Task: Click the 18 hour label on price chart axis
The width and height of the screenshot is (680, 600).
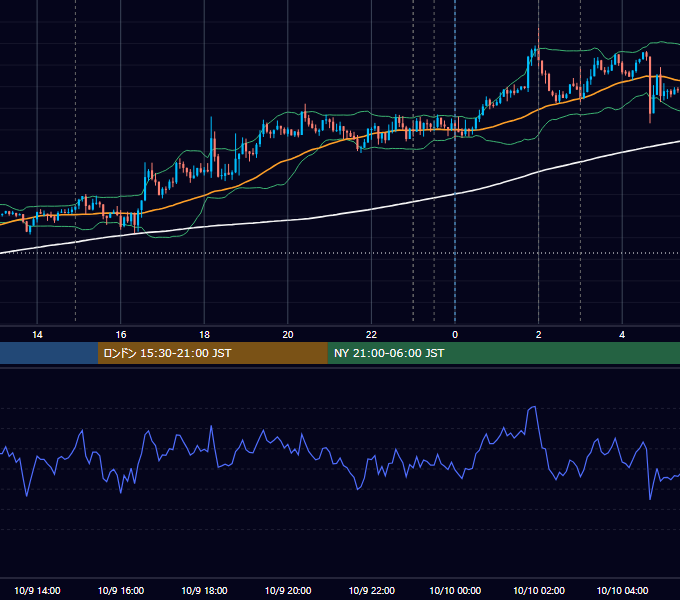Action: (204, 335)
